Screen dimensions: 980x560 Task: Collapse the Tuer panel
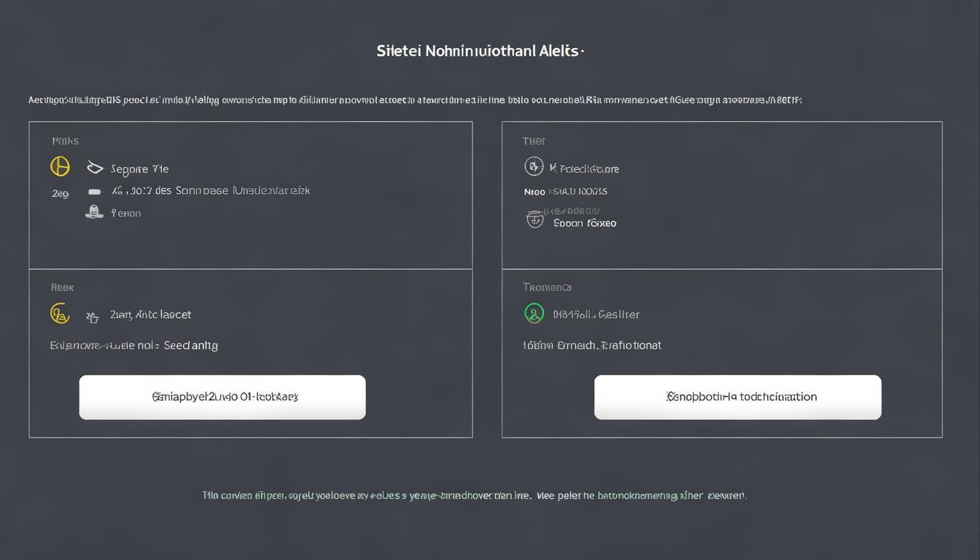coord(534,140)
